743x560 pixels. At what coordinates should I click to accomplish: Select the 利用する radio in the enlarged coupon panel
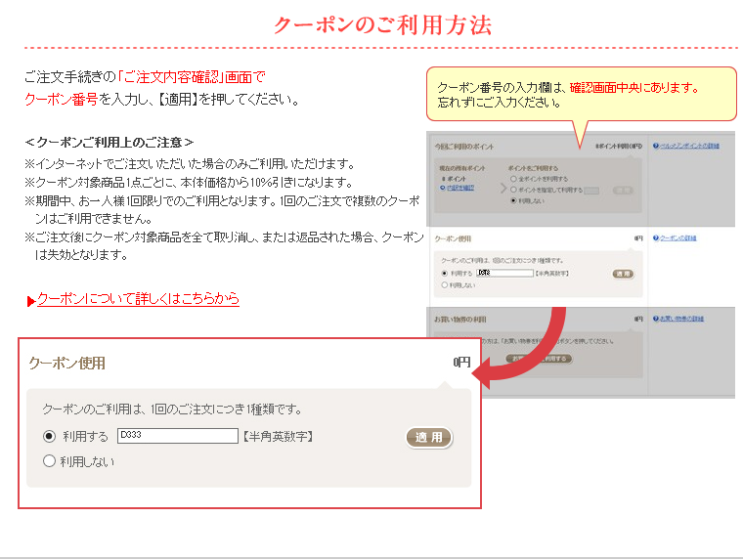point(50,437)
